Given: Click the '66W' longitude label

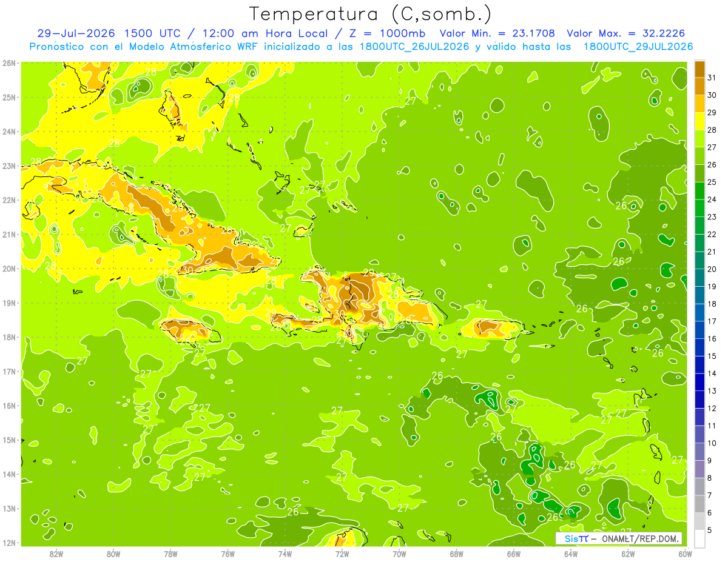Looking at the screenshot, I should (514, 554).
